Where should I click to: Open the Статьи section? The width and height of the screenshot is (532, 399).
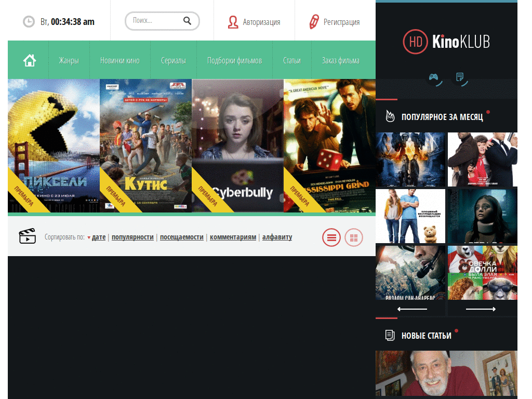[292, 60]
